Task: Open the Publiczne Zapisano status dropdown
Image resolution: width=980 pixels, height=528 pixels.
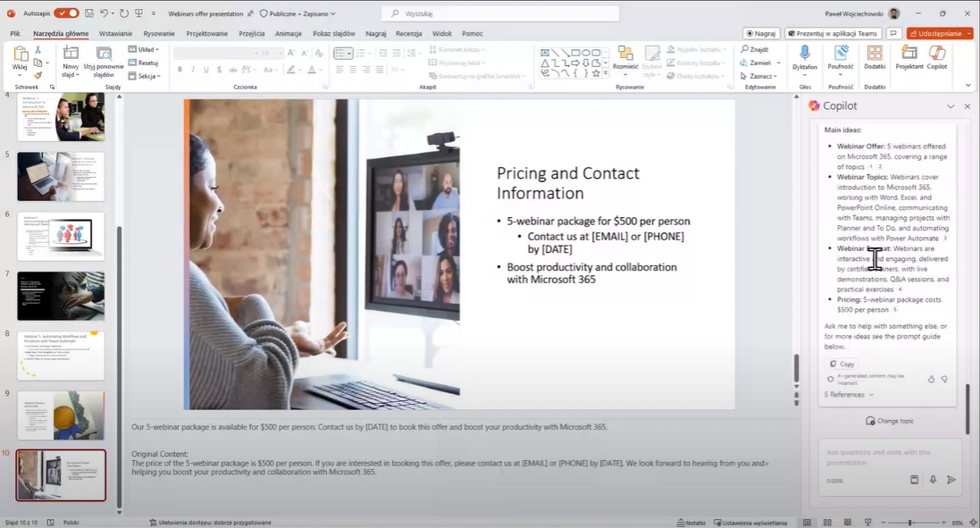Action: click(x=297, y=13)
